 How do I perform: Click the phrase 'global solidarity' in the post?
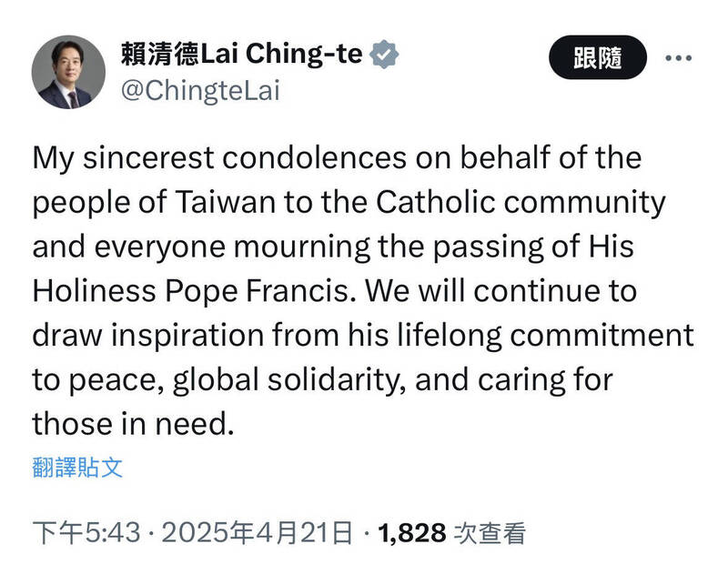click(290, 380)
